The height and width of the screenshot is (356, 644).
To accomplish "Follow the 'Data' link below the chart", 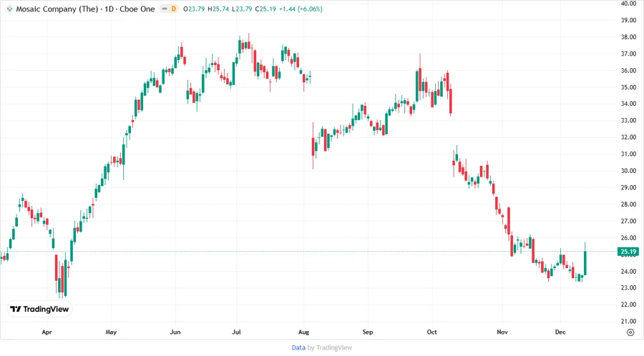I will pyautogui.click(x=298, y=347).
